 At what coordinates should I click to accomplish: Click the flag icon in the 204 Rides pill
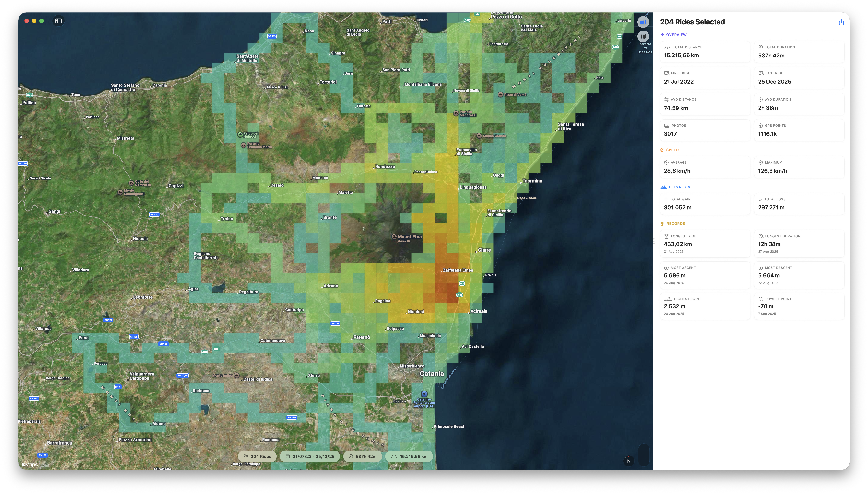point(246,456)
